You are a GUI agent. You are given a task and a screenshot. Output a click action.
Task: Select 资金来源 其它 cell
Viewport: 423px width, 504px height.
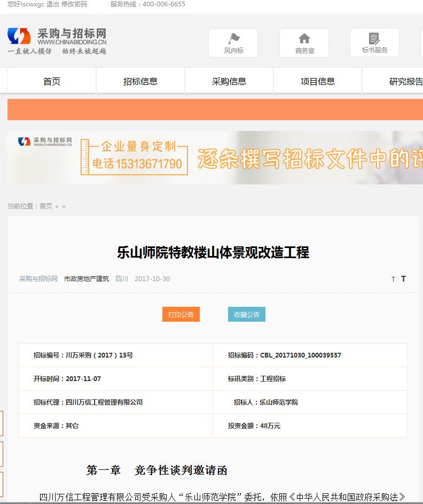[x=115, y=425]
